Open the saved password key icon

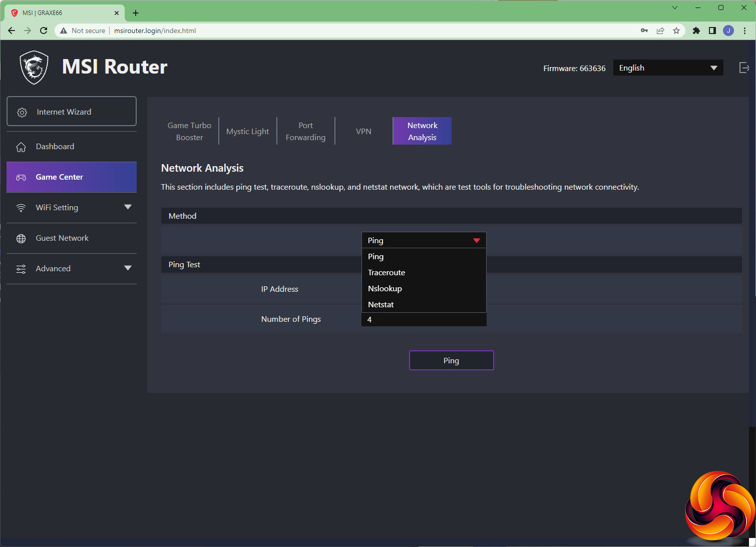point(644,31)
